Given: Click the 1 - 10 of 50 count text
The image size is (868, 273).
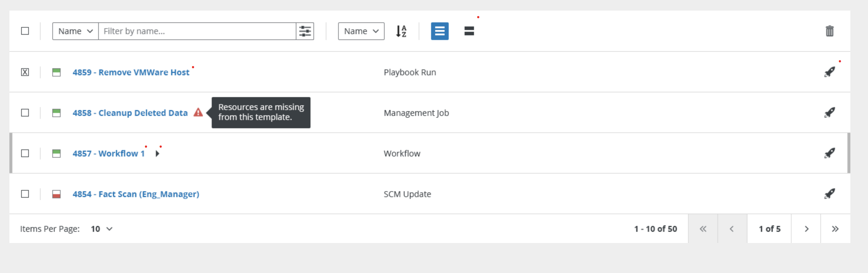Looking at the screenshot, I should click(655, 229).
